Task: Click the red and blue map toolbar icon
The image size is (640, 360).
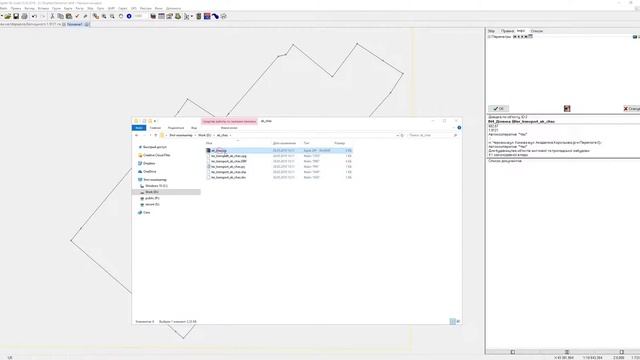Action: pos(207,16)
